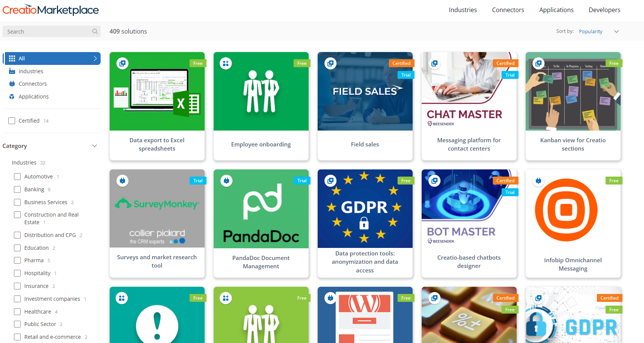This screenshot has height=343, width=644.
Task: Click the 409 solutions count text
Action: [128, 31]
